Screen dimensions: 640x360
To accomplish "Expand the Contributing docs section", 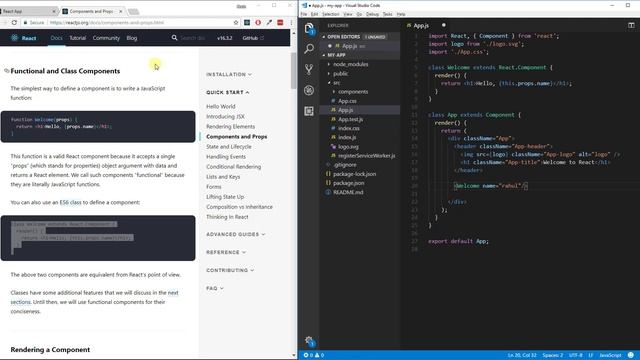I will 230,270.
